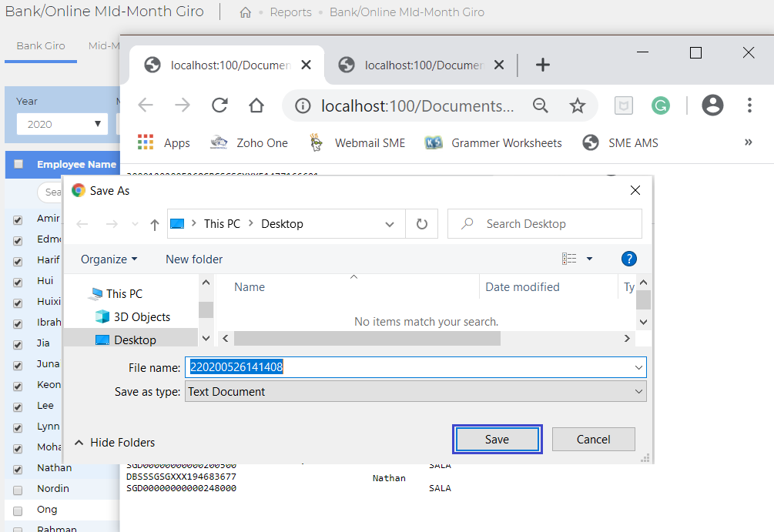Screen dimensions: 774x532
Task: Switch to the Bank Giro tab
Action: [41, 46]
